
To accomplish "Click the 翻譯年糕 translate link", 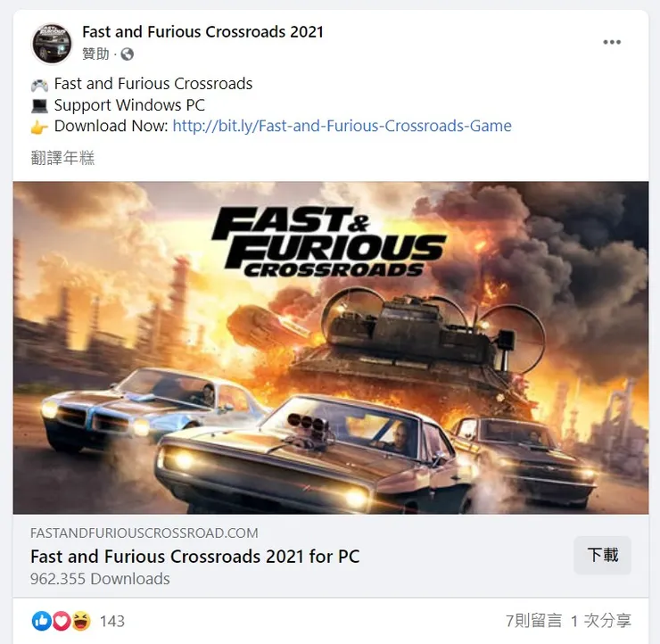I will [x=62, y=158].
